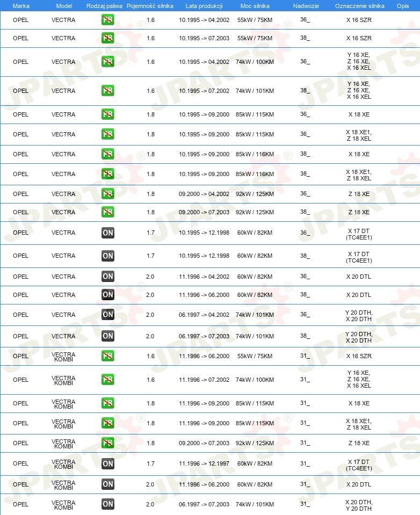Click petrol icon in Vectra Kombi X 18 XE1 row
420x515 pixels.
click(x=108, y=423)
